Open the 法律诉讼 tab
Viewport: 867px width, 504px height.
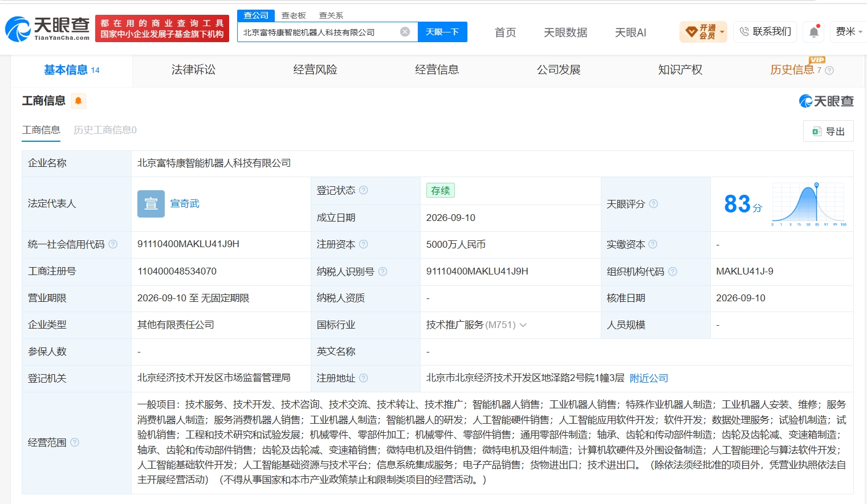tap(193, 70)
